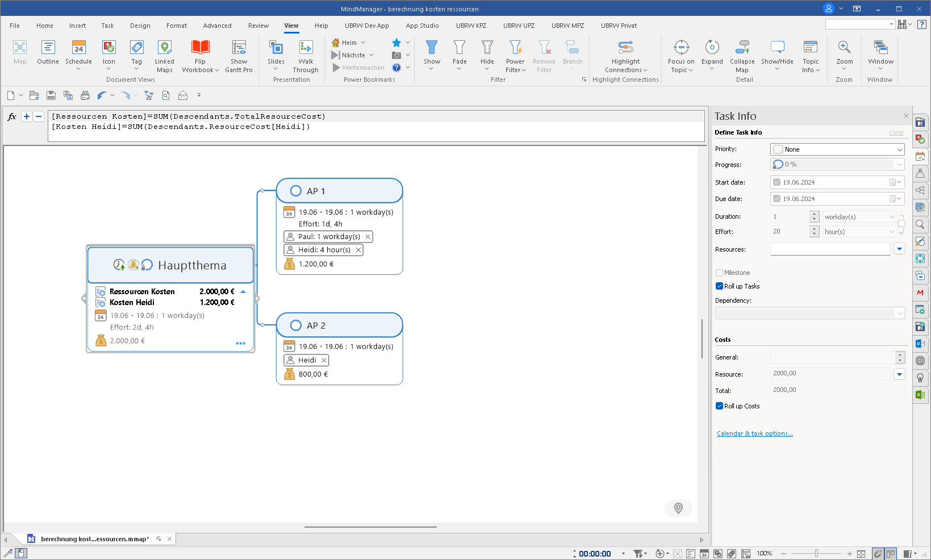931x560 pixels.
Task: Select the Hauptthema topic
Action: click(170, 265)
